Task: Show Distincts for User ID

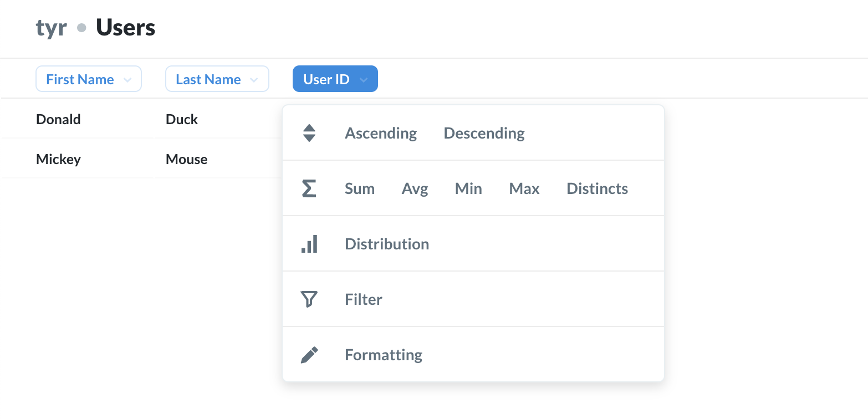Action: coord(597,188)
